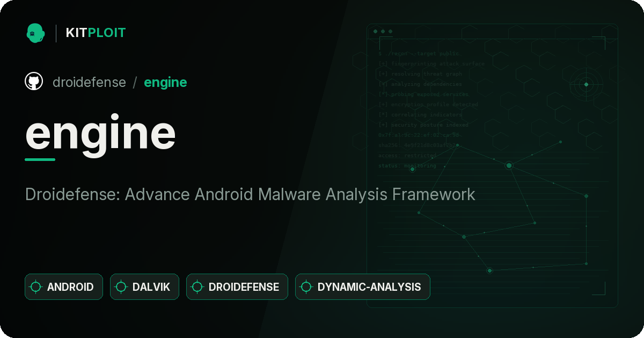
Task: Select the 'status: monitoring' terminal line
Action: (407, 166)
